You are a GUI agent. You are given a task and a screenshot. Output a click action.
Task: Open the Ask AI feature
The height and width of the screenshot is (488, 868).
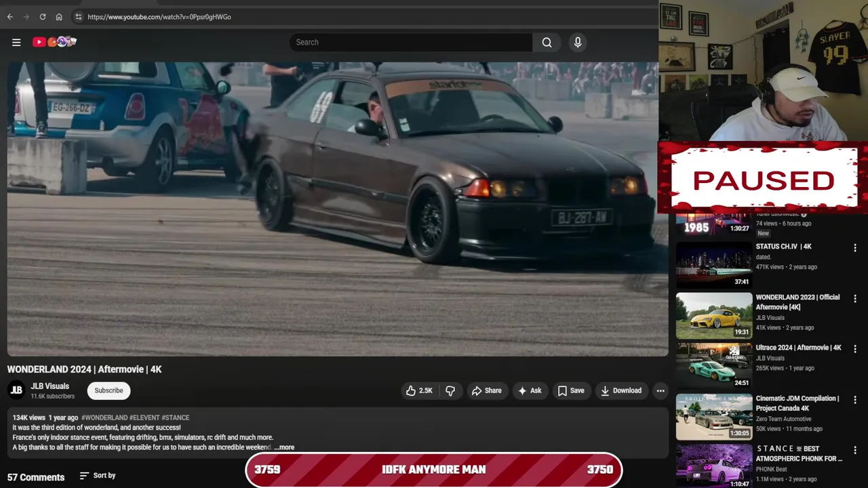[530, 390]
